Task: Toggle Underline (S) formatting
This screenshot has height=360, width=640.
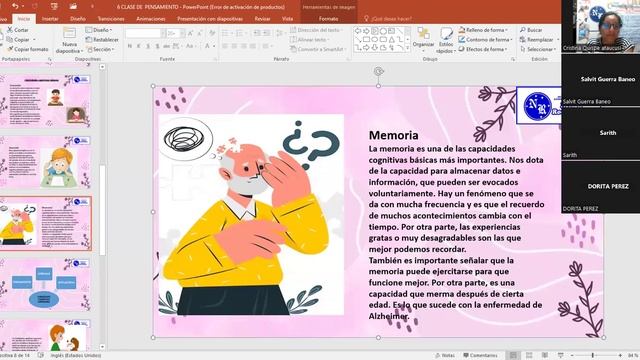Action: [148, 46]
